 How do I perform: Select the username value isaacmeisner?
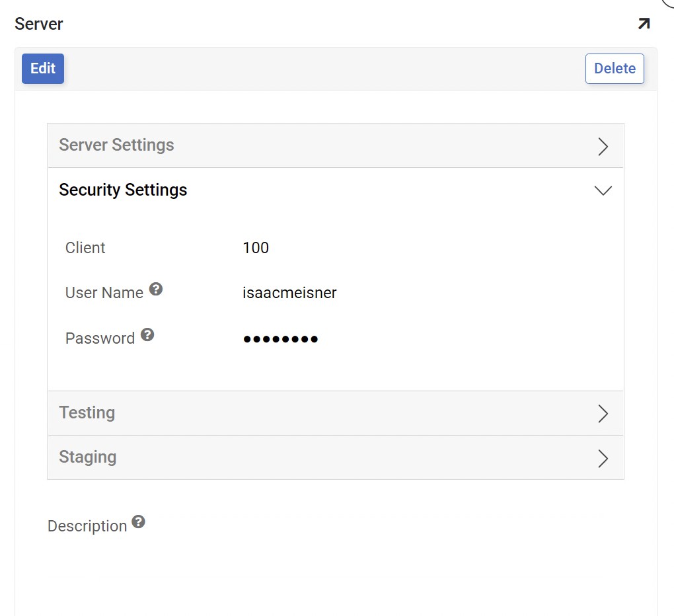[x=289, y=293]
